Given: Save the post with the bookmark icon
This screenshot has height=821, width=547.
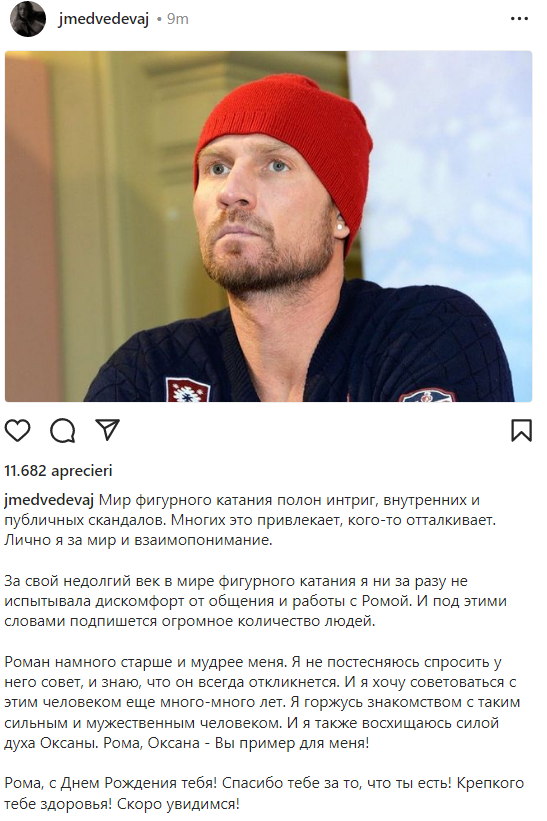Looking at the screenshot, I should 521,430.
